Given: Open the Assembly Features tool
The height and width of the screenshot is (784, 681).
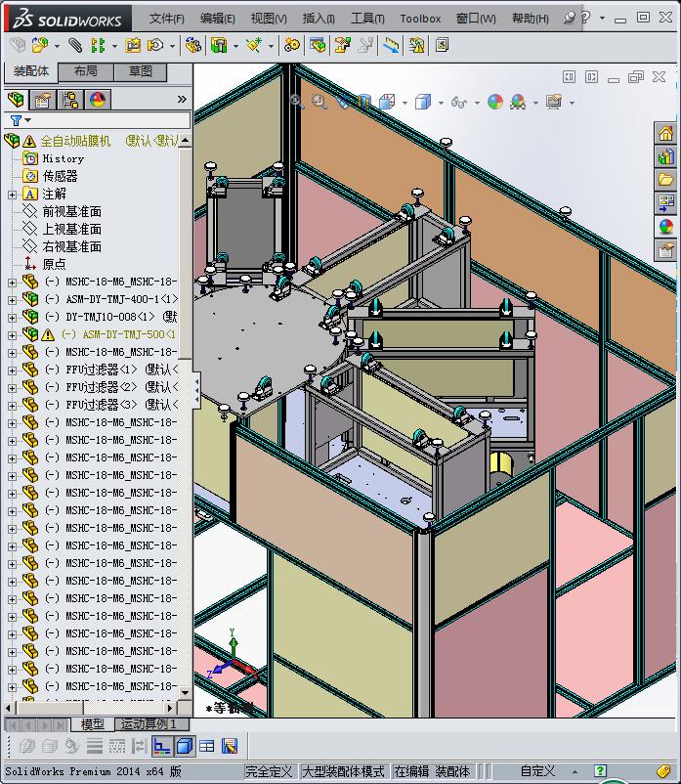Looking at the screenshot, I should tap(219, 46).
